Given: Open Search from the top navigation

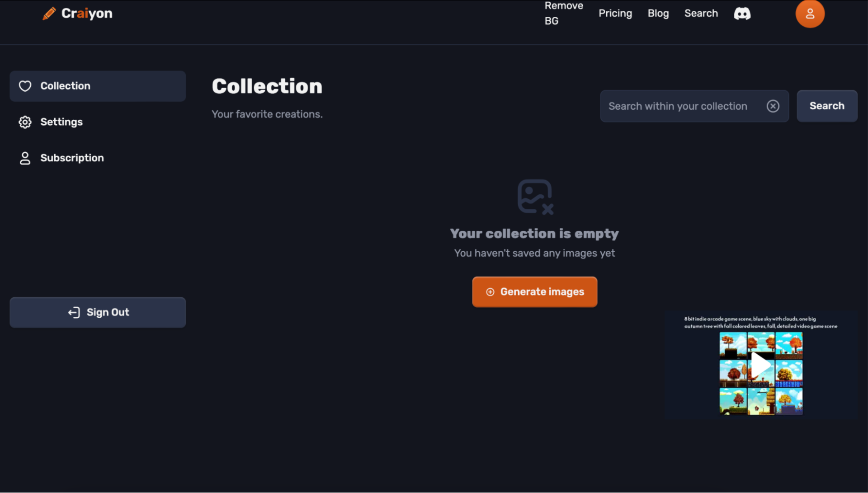Looking at the screenshot, I should tap(701, 14).
